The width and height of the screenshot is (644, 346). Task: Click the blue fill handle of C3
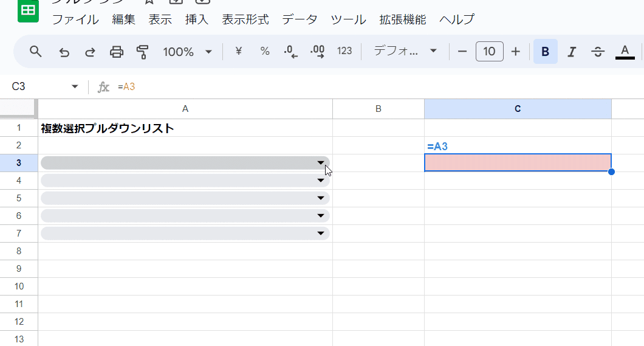pos(611,171)
